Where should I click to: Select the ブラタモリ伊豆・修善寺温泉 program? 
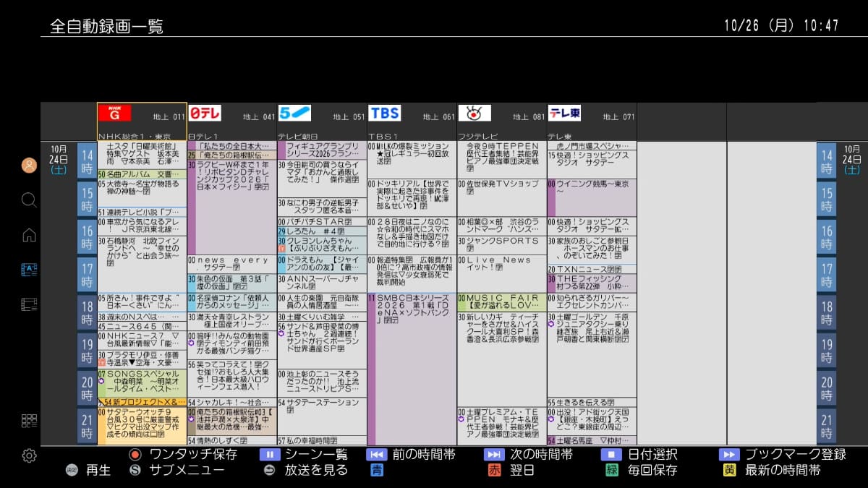[142, 359]
